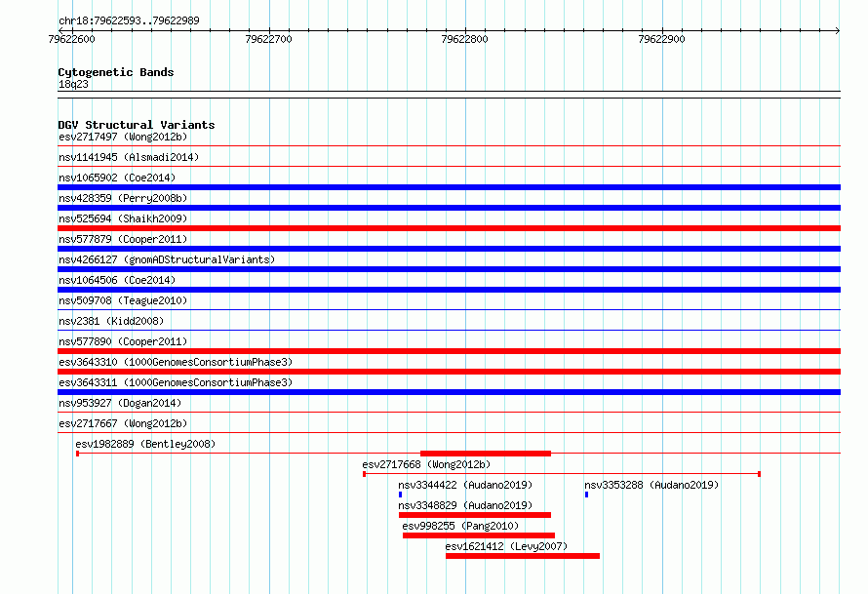Open variant nsv1141945 (Alsmadi2014)
Image resolution: width=868 pixels, height=594 pixels.
(129, 157)
